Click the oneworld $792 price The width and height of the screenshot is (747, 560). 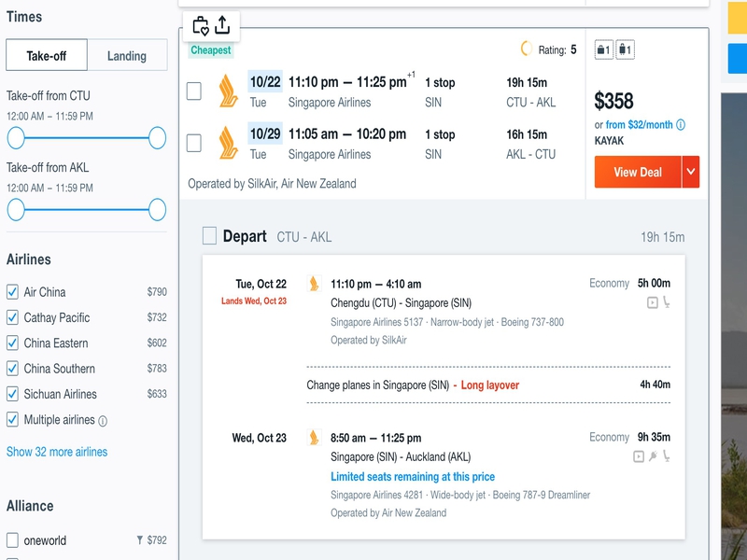coord(157,540)
